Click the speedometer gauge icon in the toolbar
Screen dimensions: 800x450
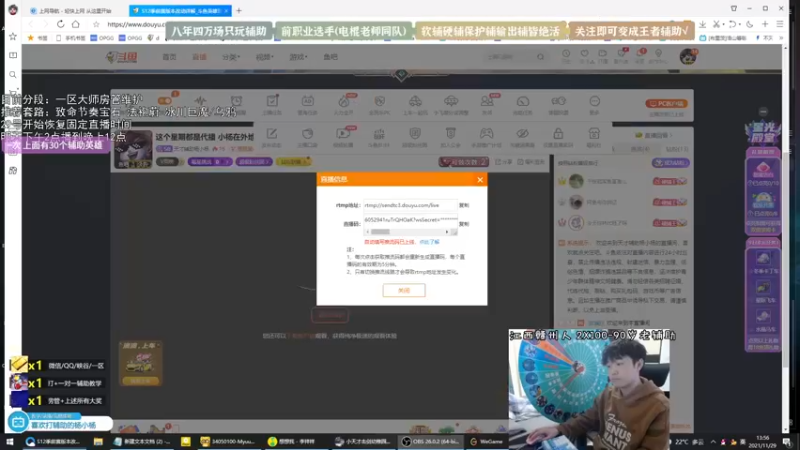[522, 101]
